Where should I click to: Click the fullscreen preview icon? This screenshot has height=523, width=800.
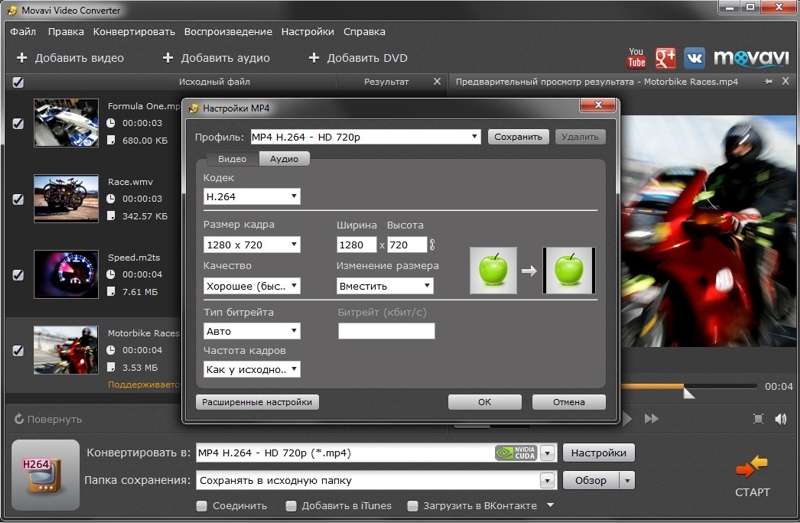(x=758, y=419)
